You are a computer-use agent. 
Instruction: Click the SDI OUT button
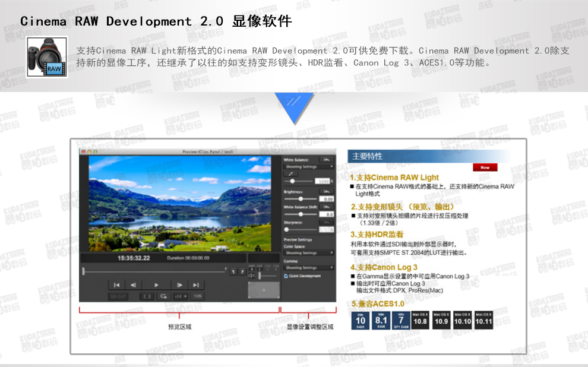[x=118, y=296]
